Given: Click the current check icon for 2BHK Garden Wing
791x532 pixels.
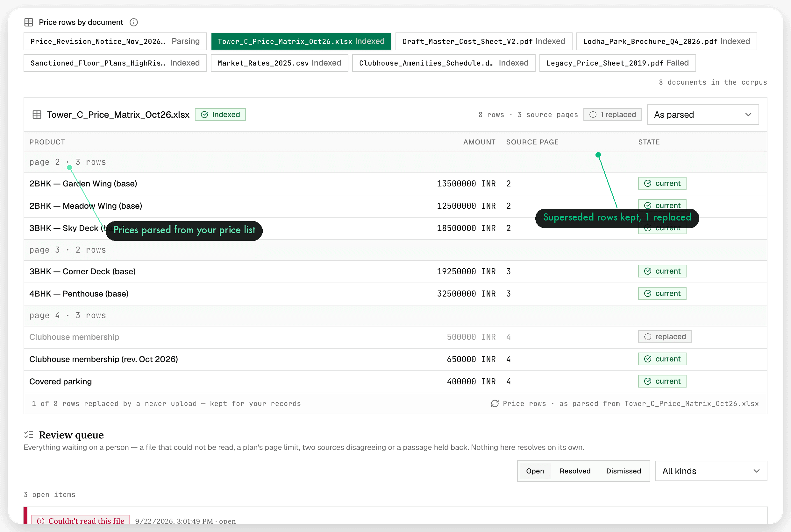Looking at the screenshot, I should pos(648,183).
